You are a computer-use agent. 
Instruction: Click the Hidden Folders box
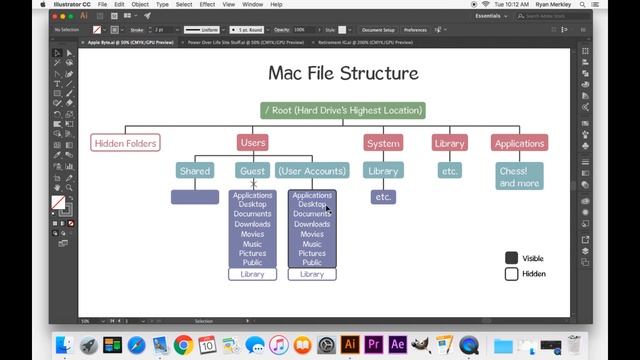125,143
